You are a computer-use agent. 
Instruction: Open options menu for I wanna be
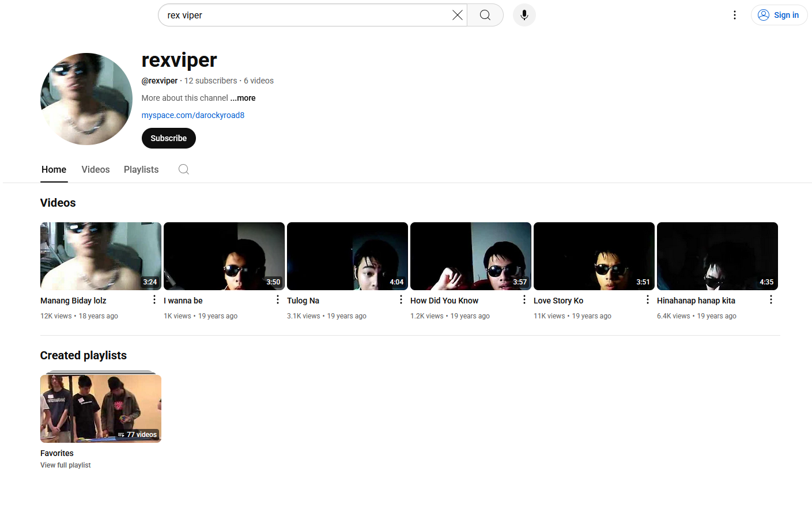coord(277,300)
